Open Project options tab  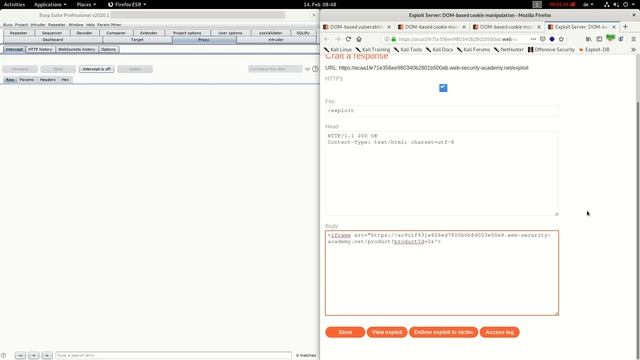tap(187, 33)
